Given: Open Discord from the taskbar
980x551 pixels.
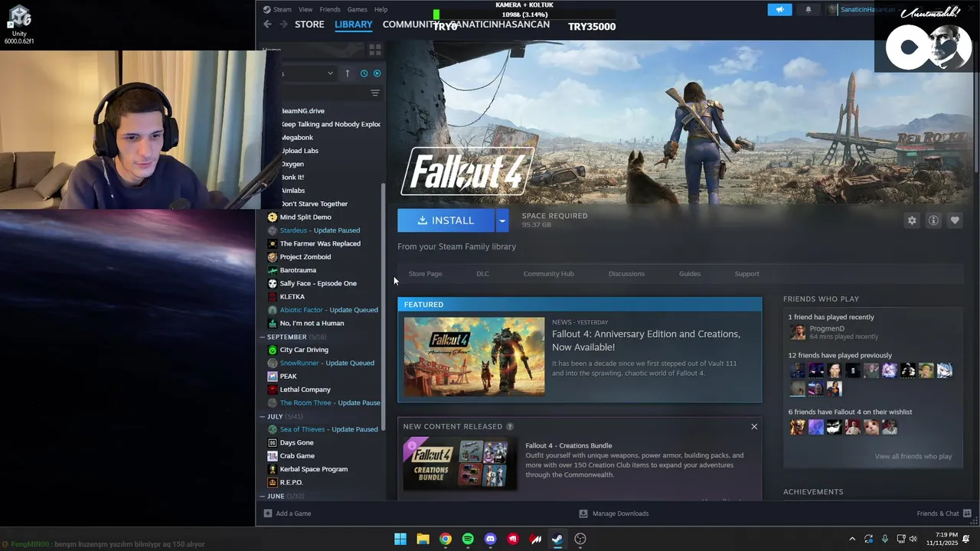Looking at the screenshot, I should [x=491, y=539].
